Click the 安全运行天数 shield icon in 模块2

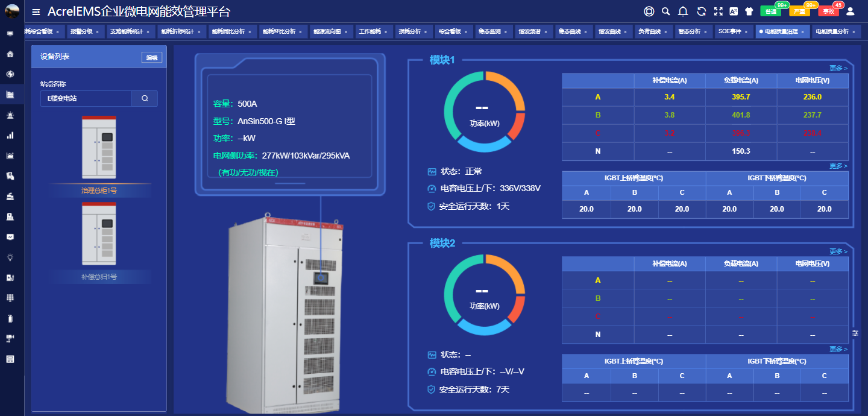[431, 389]
